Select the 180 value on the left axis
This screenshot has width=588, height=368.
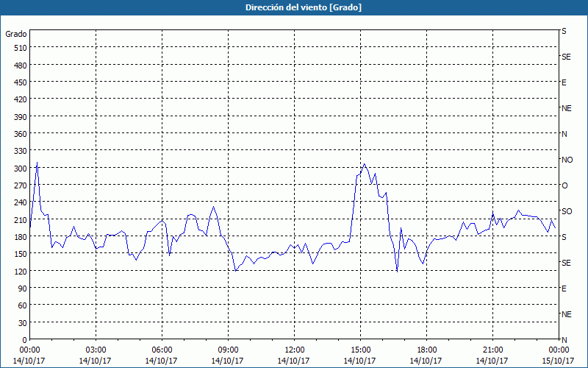[x=21, y=237]
